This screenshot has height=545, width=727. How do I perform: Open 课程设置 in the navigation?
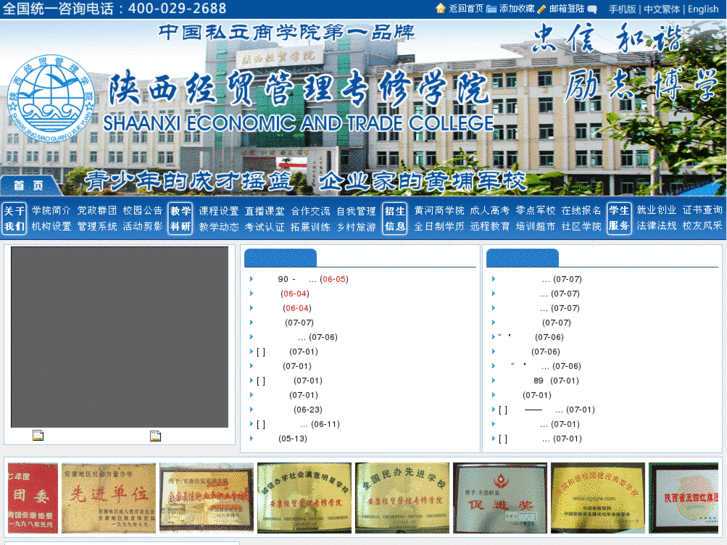[219, 211]
